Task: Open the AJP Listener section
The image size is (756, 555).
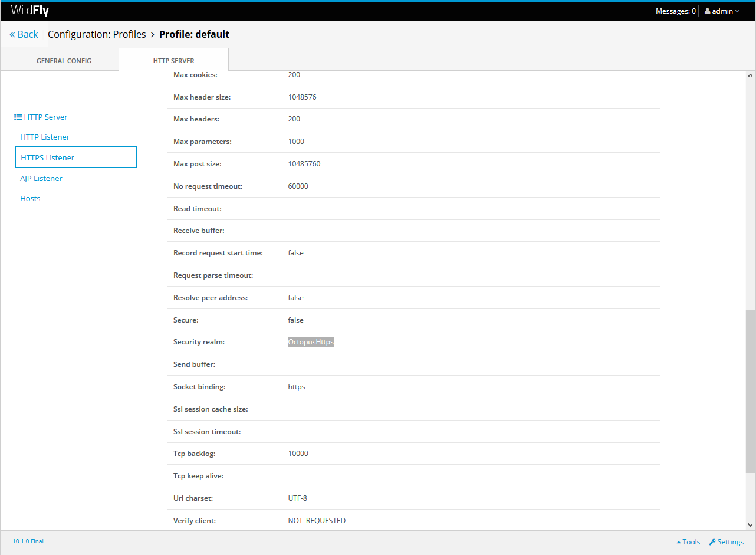Action: coord(41,178)
